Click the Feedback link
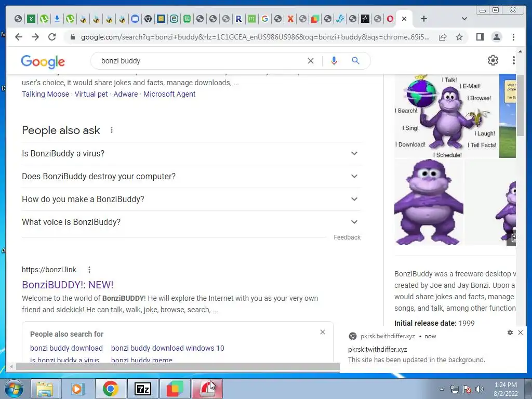 point(347,237)
